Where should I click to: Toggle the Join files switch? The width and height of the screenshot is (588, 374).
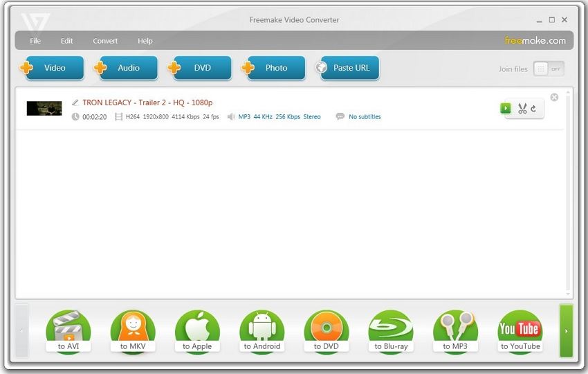pos(549,69)
